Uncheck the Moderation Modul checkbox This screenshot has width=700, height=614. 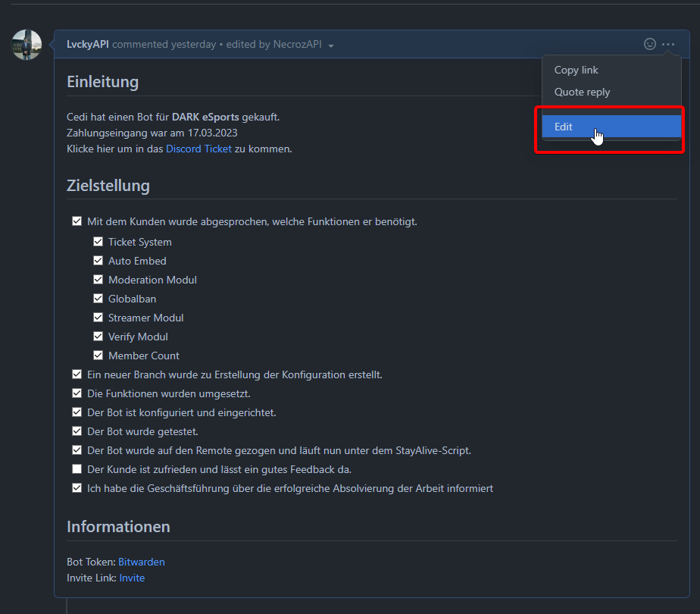pyautogui.click(x=98, y=280)
